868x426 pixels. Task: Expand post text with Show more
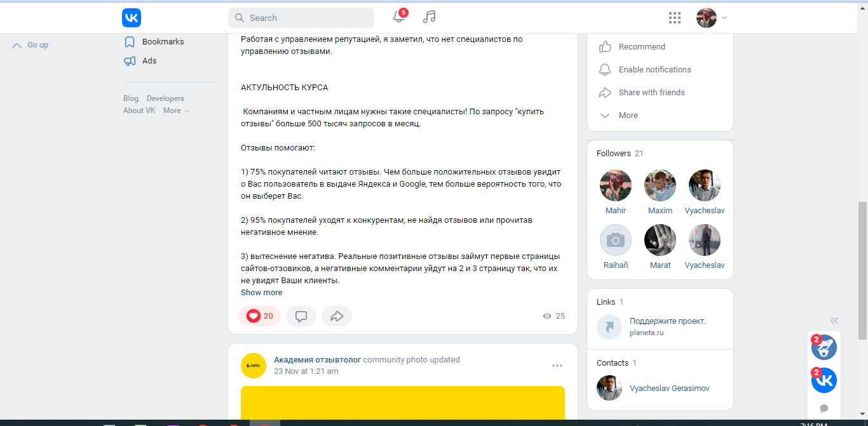[x=261, y=293]
